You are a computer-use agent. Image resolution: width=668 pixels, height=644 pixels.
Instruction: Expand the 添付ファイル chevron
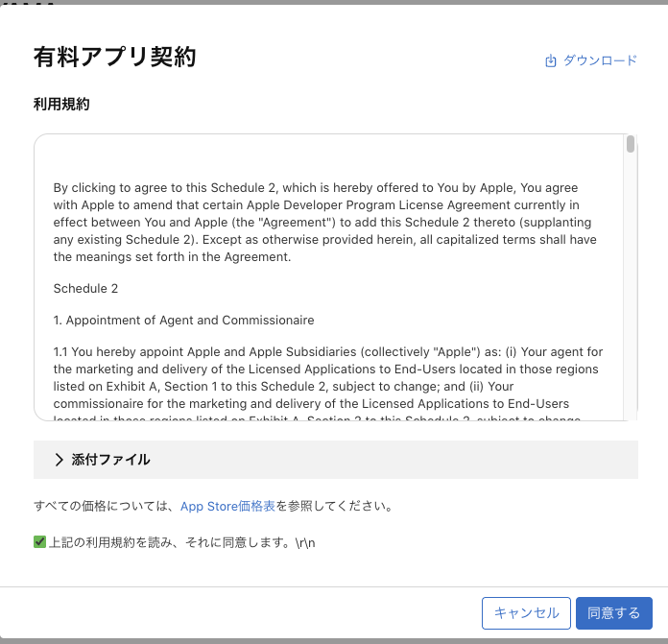pos(60,460)
